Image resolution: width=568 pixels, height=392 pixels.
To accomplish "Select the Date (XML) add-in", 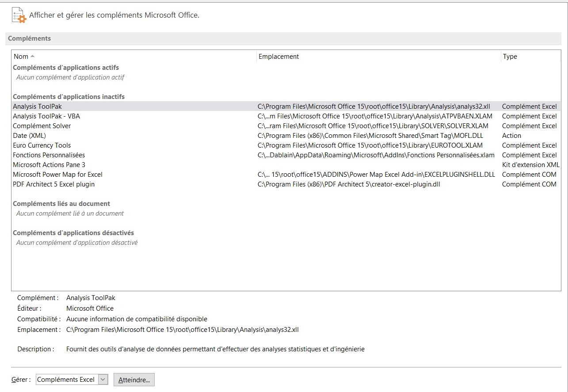I will pos(286,136).
